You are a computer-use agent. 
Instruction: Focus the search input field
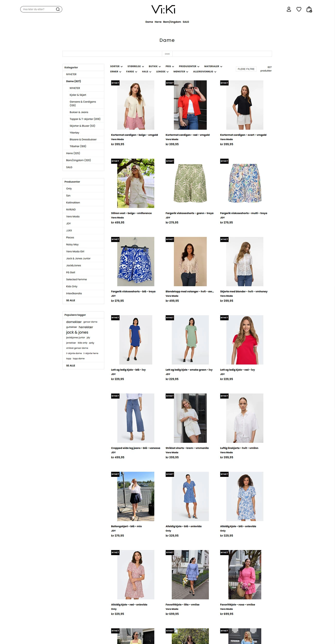38,9
